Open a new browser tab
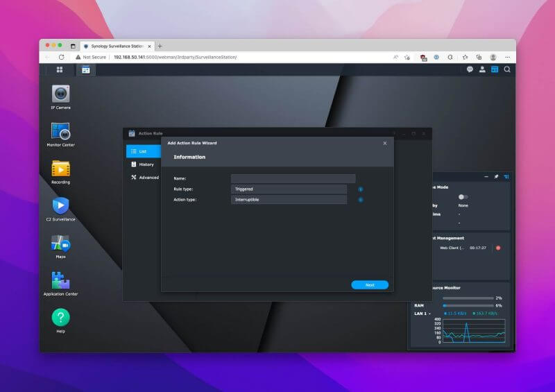 click(160, 46)
